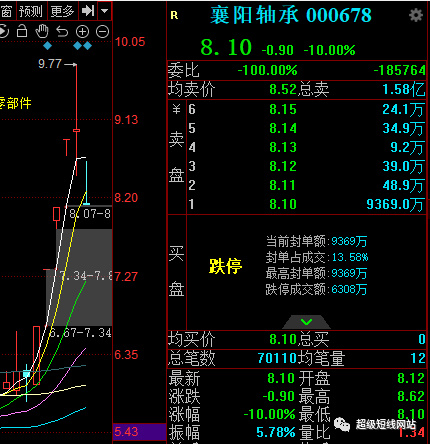This screenshot has width=430, height=444.
Task: Click the jump-to-end arrow icon
Action: (x=88, y=11)
